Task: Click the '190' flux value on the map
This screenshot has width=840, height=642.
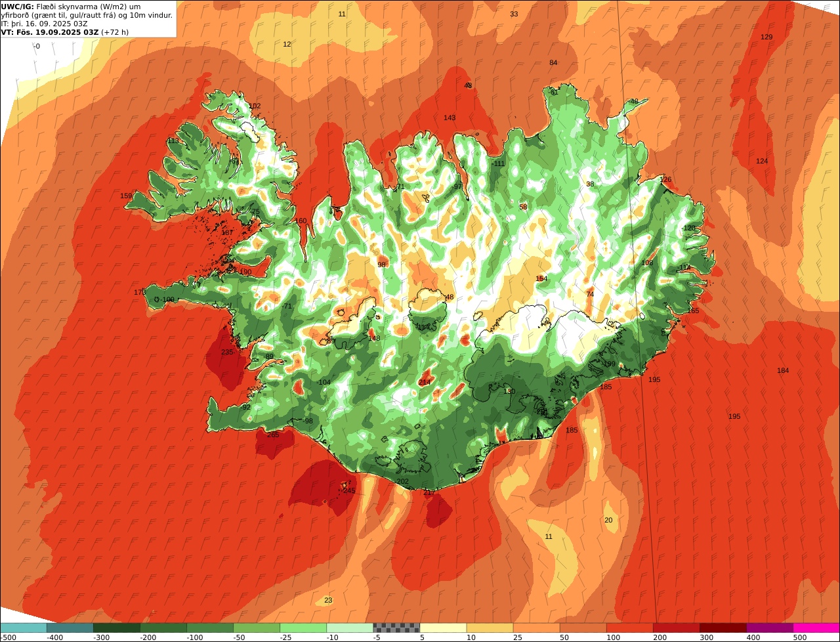Action: click(x=245, y=272)
